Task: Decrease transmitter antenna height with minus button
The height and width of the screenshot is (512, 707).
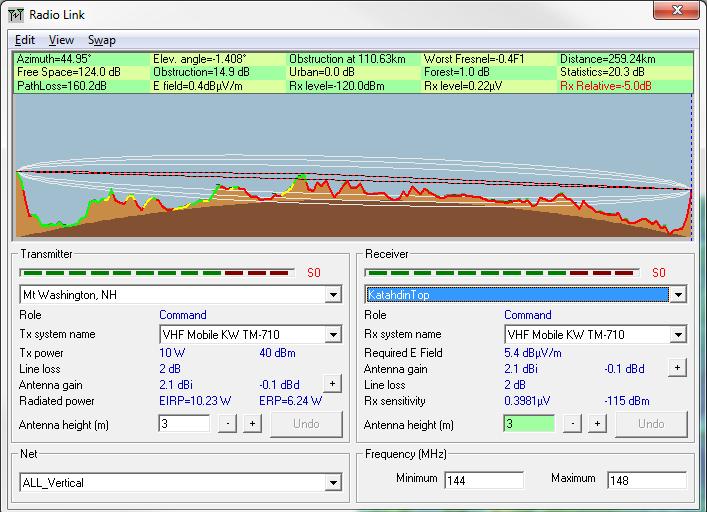Action: 229,424
